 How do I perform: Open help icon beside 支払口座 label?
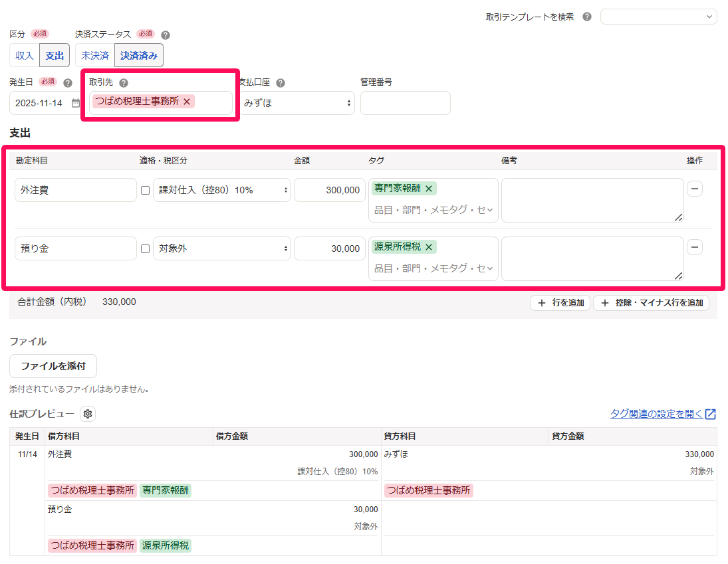pos(281,83)
